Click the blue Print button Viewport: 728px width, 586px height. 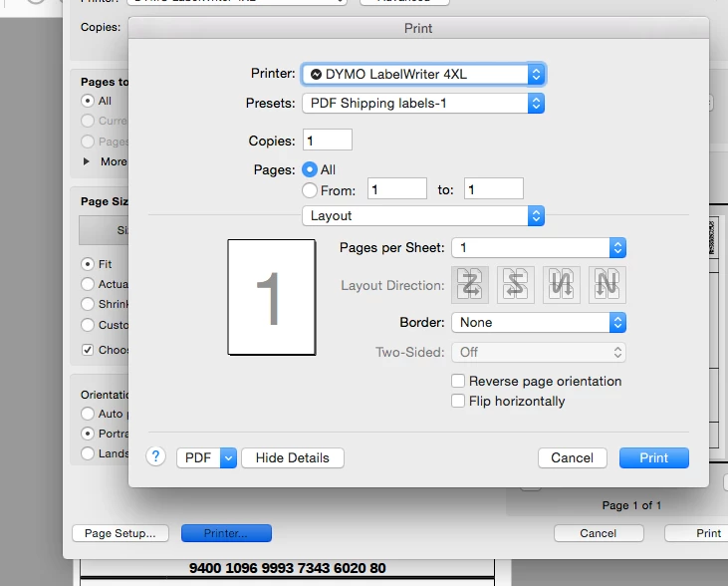click(x=653, y=458)
